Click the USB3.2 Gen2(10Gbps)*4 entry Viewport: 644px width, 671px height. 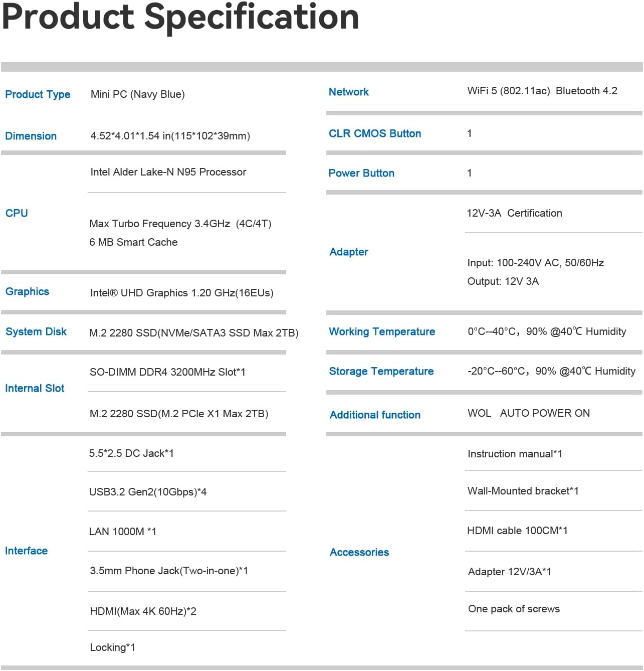point(148,492)
